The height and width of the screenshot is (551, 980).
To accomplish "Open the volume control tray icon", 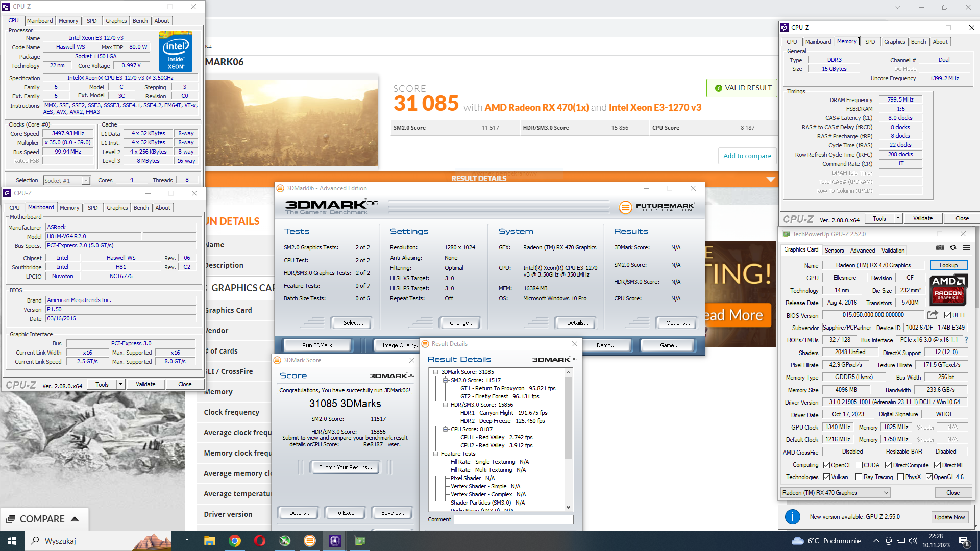I will coord(913,541).
